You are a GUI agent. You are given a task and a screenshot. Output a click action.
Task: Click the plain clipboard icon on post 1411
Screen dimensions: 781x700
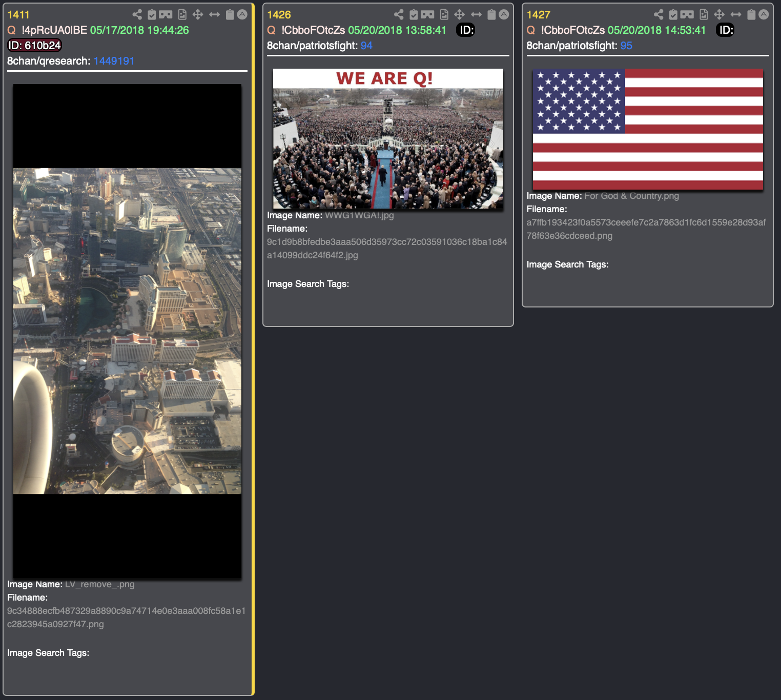point(230,15)
